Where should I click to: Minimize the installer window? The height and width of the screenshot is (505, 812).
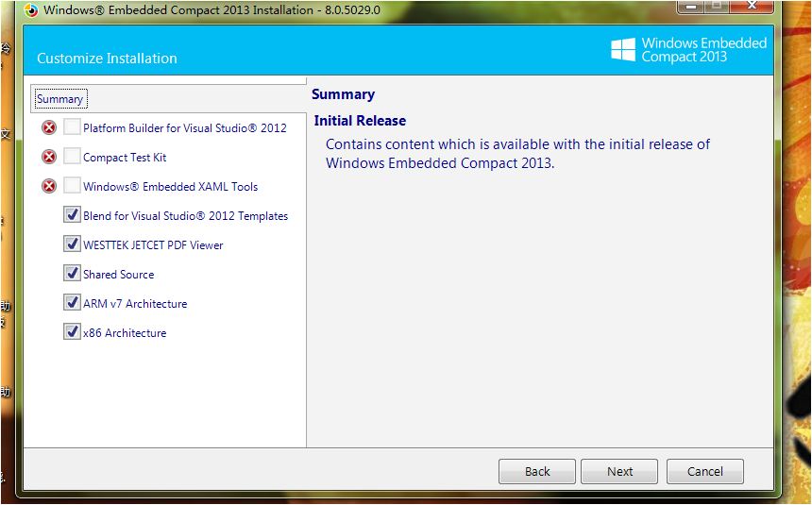click(691, 7)
